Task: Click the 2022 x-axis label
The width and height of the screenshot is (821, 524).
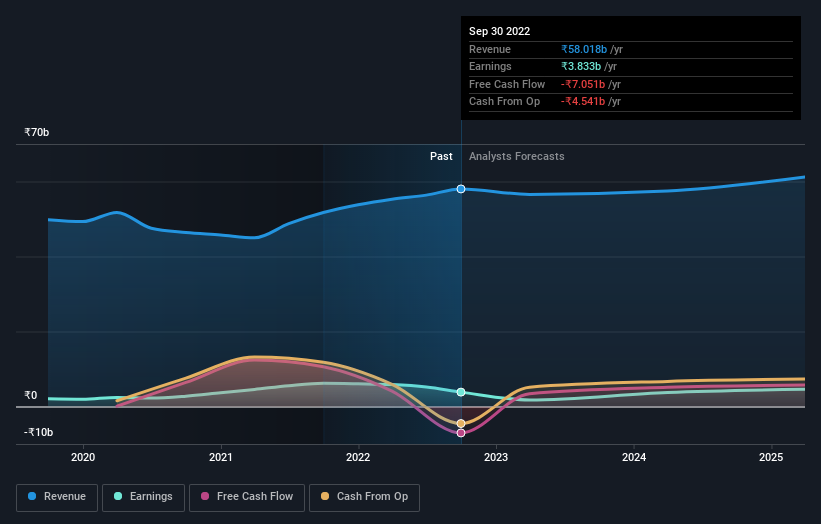Action: pos(358,458)
